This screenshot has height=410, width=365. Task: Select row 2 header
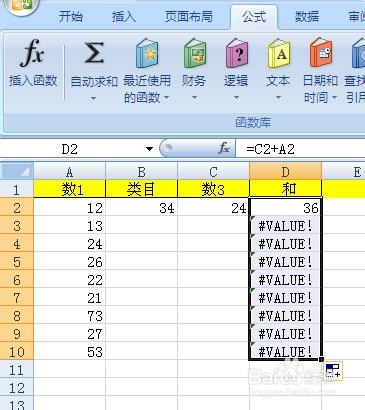(x=17, y=207)
